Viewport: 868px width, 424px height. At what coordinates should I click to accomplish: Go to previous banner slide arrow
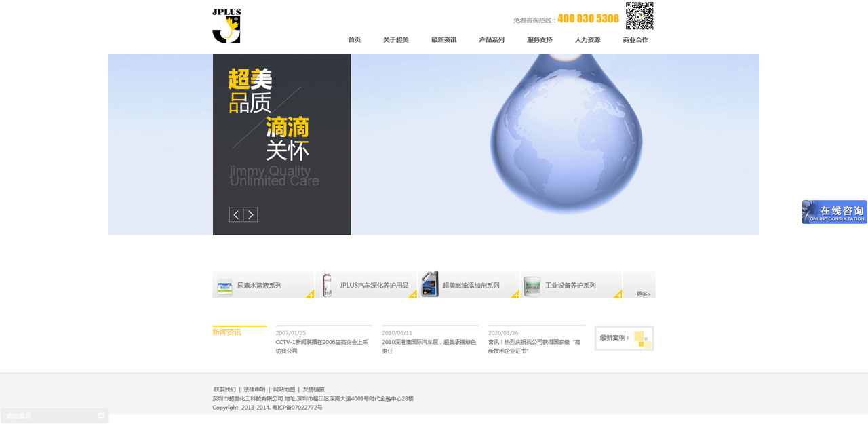236,214
